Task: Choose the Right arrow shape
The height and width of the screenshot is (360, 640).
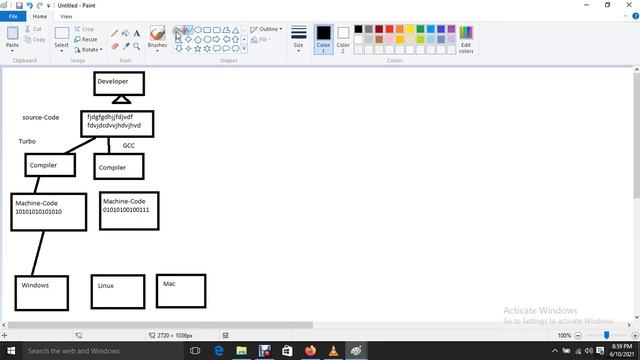Action: pyautogui.click(x=216, y=39)
